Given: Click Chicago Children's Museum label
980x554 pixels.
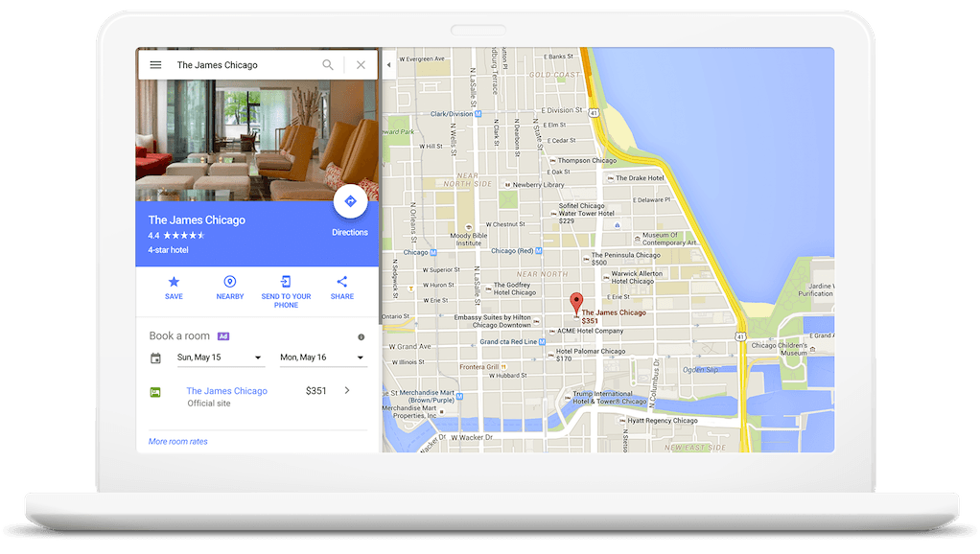Looking at the screenshot, I should pos(780,349).
